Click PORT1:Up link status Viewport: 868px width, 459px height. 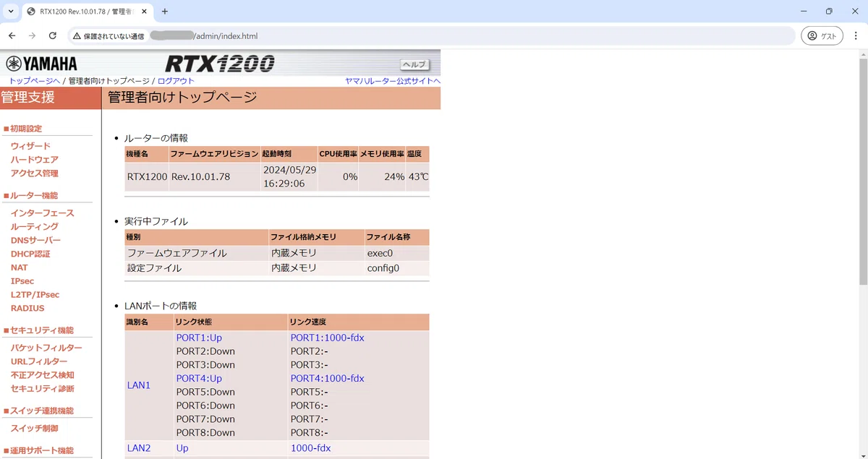click(199, 338)
